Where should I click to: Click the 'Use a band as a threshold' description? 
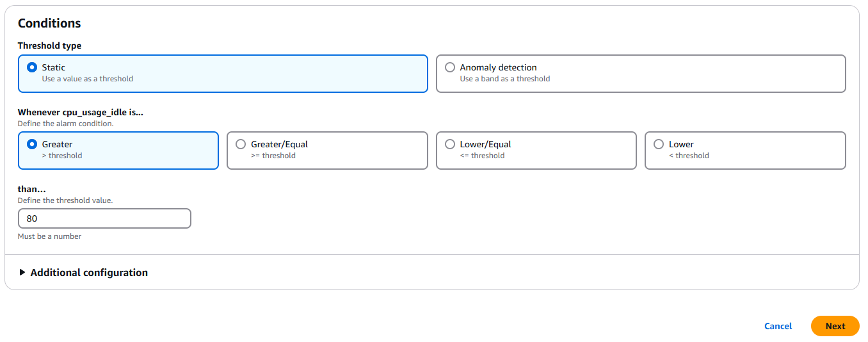click(x=504, y=79)
